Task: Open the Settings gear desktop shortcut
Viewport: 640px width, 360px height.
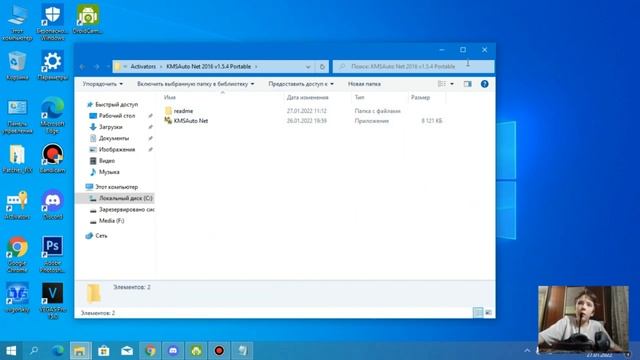Action: [53, 65]
